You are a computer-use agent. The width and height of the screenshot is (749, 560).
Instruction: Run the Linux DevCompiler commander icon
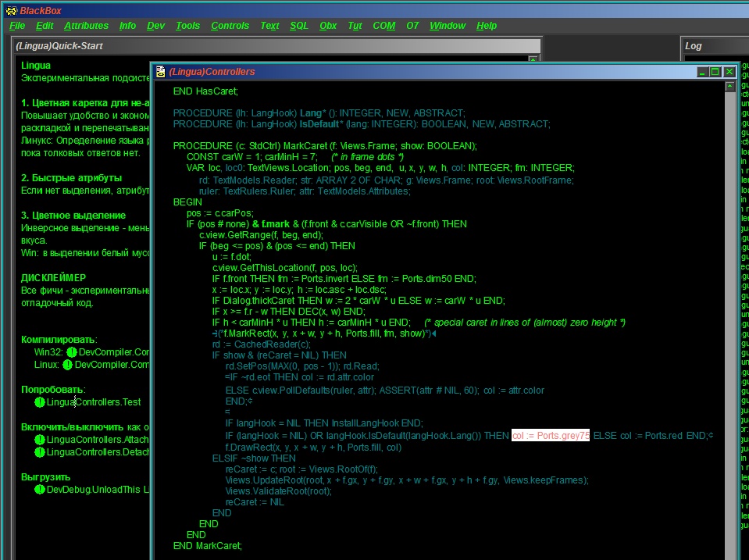pyautogui.click(x=68, y=365)
